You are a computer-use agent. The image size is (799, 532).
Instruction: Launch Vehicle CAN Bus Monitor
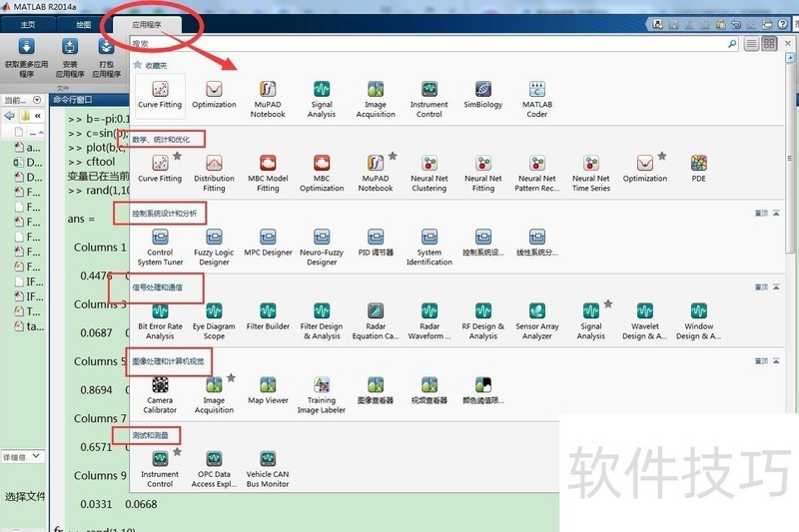268,469
